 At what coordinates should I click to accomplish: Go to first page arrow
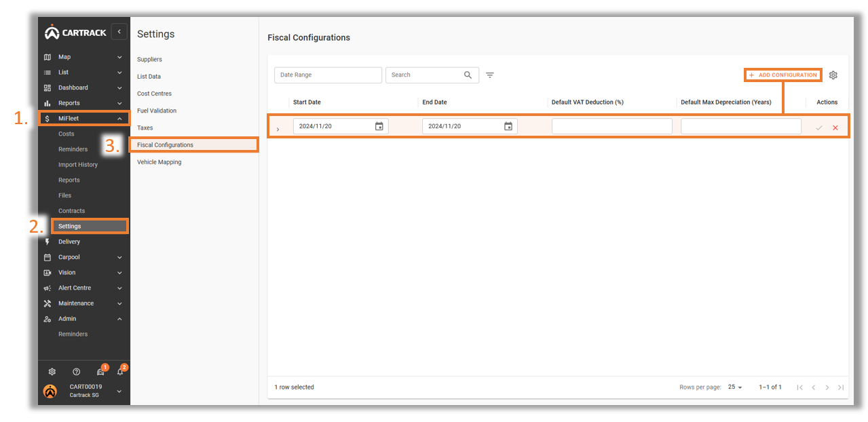pyautogui.click(x=800, y=387)
